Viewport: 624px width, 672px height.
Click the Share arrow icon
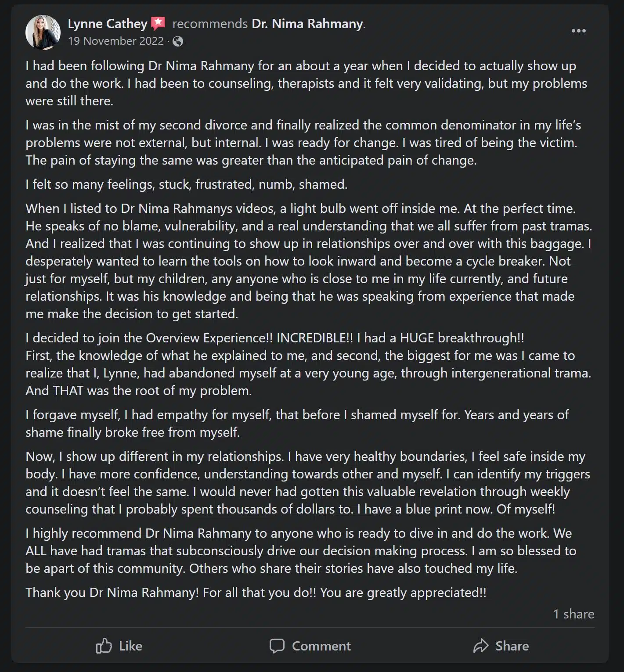click(x=481, y=646)
